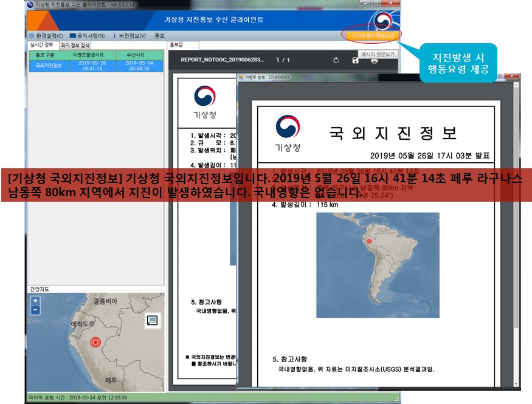Select the 실시간 정보 tab
Viewport: 532px width, 404px height.
(42, 45)
